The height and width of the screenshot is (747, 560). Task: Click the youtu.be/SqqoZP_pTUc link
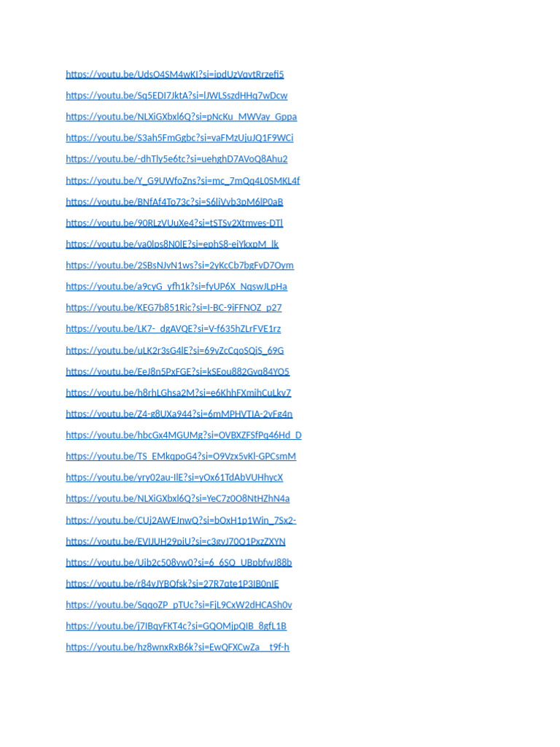tap(179, 605)
